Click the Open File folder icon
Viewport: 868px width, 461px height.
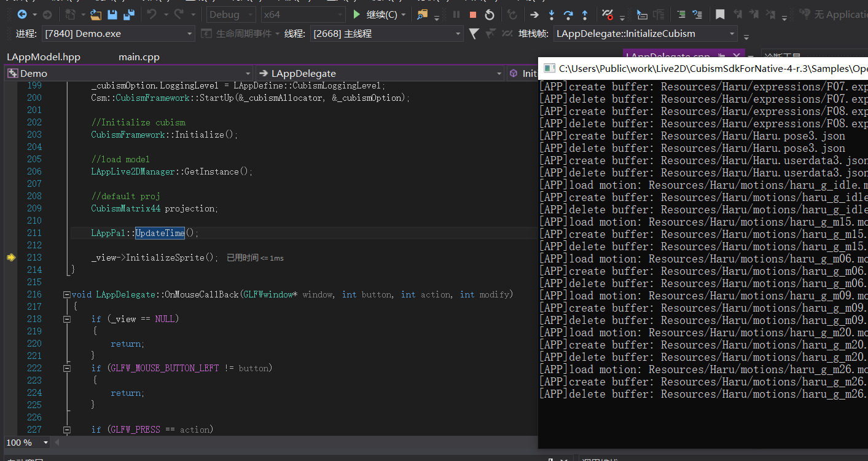96,14
